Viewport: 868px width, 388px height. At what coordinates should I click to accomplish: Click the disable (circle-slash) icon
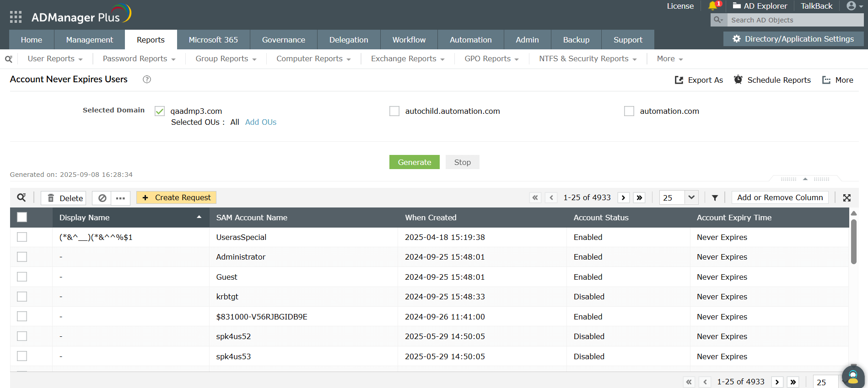(x=102, y=198)
